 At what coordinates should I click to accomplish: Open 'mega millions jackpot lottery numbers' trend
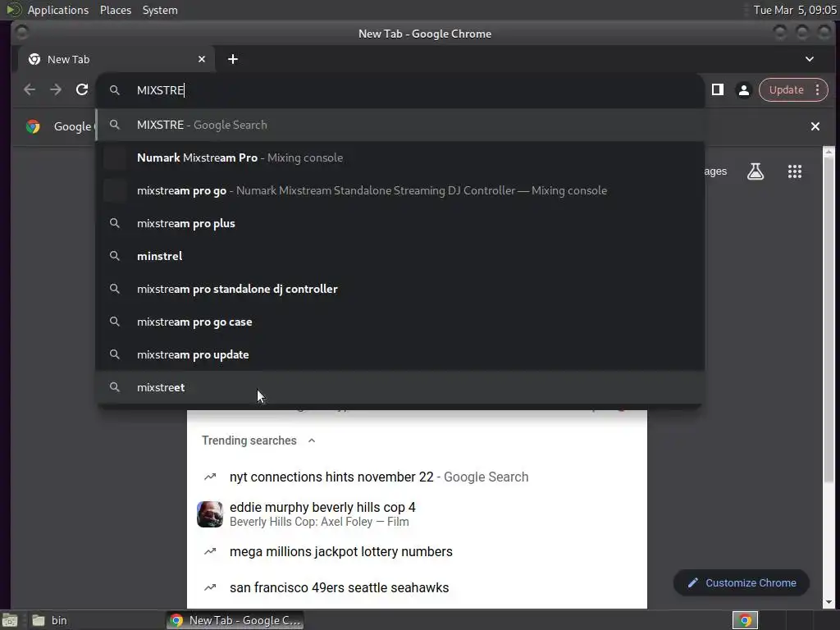(417, 552)
